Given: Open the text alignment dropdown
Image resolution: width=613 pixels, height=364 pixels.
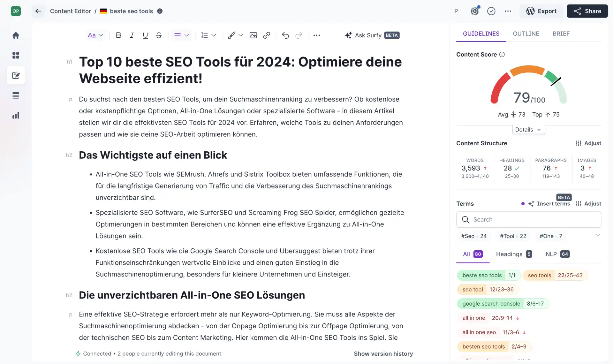Looking at the screenshot, I should 181,35.
